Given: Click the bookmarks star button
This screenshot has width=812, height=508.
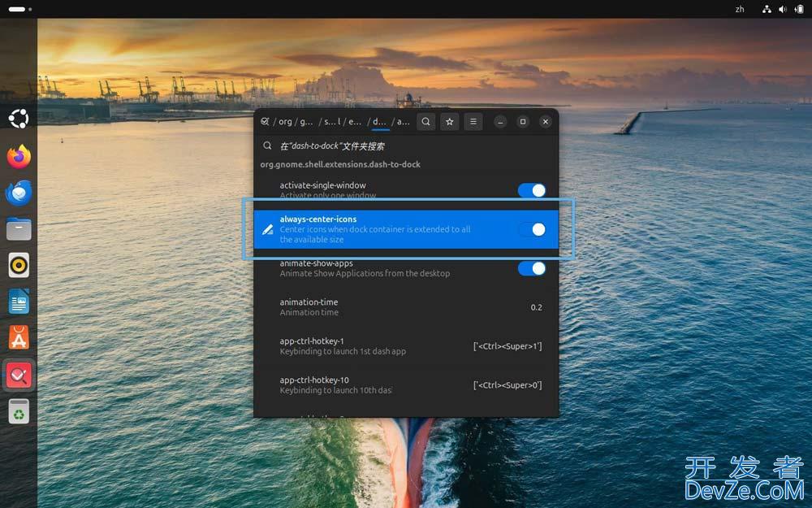Looking at the screenshot, I should click(450, 121).
